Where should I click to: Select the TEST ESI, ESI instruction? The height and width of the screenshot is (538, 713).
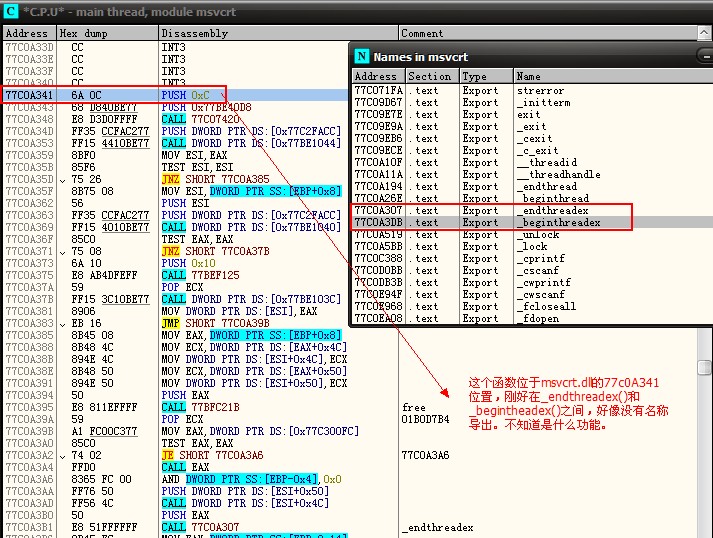click(197, 167)
